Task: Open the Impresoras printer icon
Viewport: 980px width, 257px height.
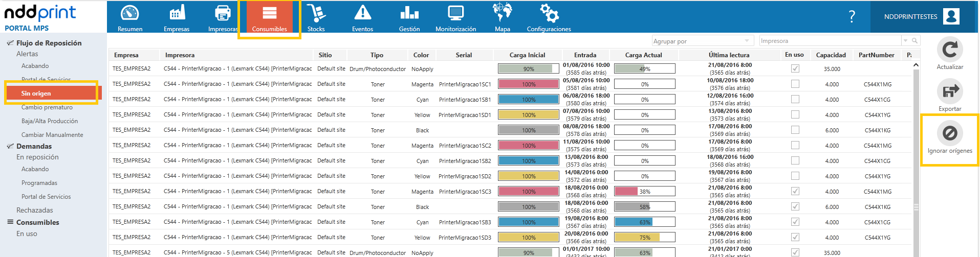Action: [223, 13]
